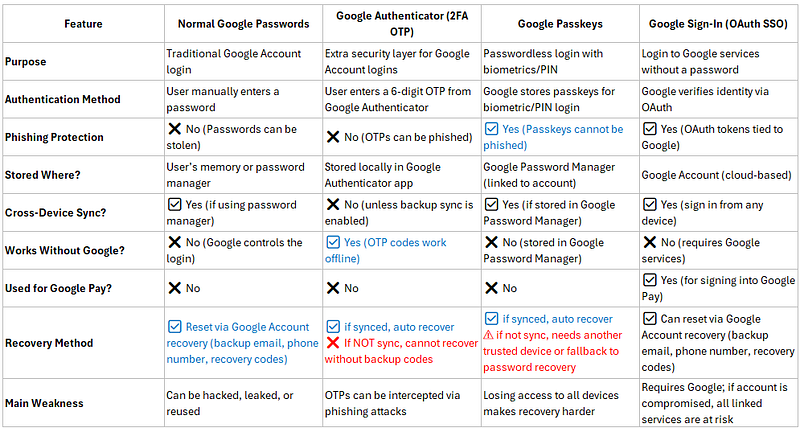
Task: Click the warning triangle before "if not sync, needs another"
Action: point(488,335)
